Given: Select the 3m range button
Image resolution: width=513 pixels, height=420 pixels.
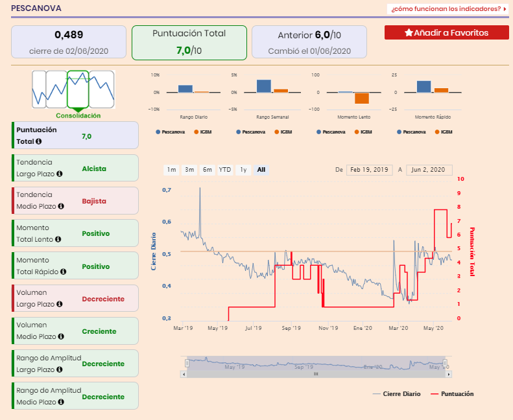Looking at the screenshot, I should tap(189, 170).
